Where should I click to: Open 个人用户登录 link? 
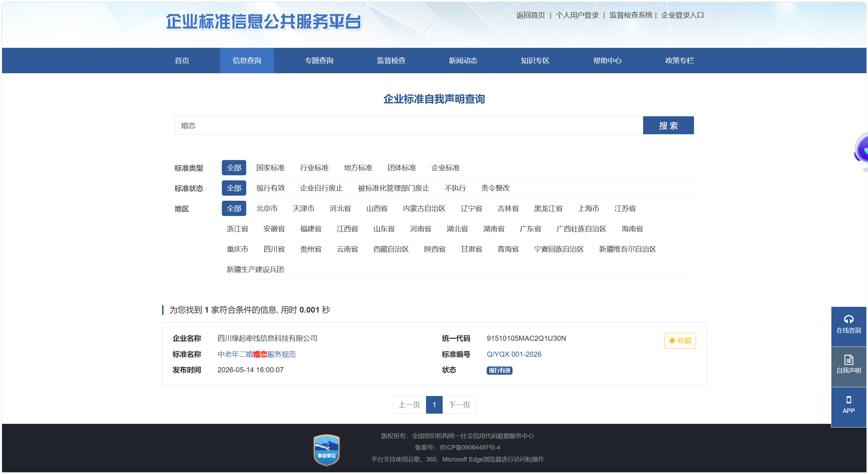(x=577, y=15)
